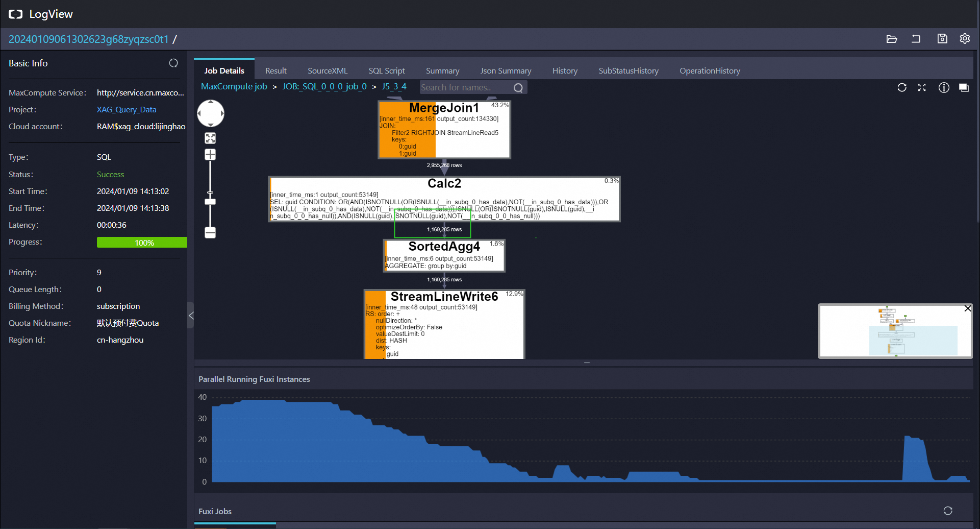Select the SortedAgg4 node

[444, 256]
